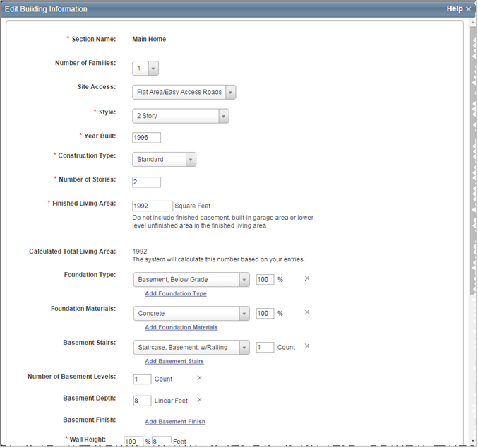Click the Add Foundation Materials link
The height and width of the screenshot is (448, 478).
(x=181, y=327)
